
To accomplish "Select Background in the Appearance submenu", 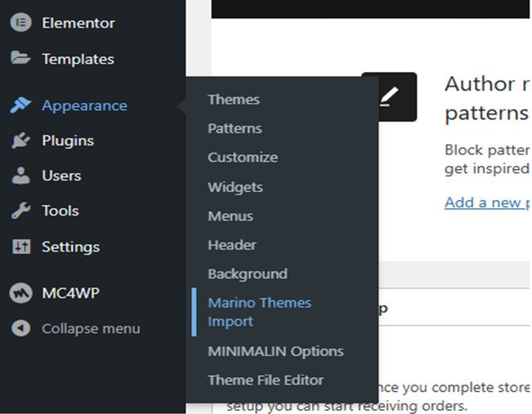I will (248, 274).
